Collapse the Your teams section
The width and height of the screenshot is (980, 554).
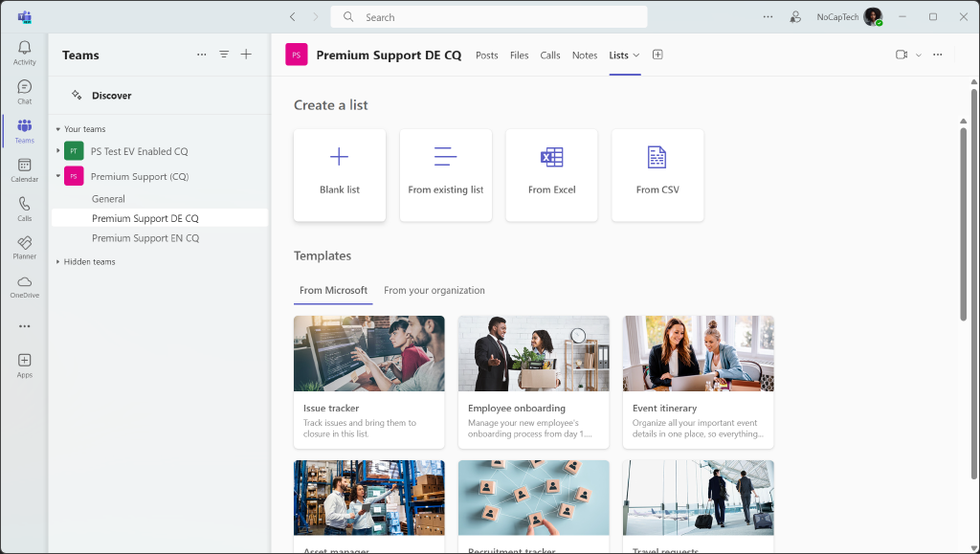57,129
